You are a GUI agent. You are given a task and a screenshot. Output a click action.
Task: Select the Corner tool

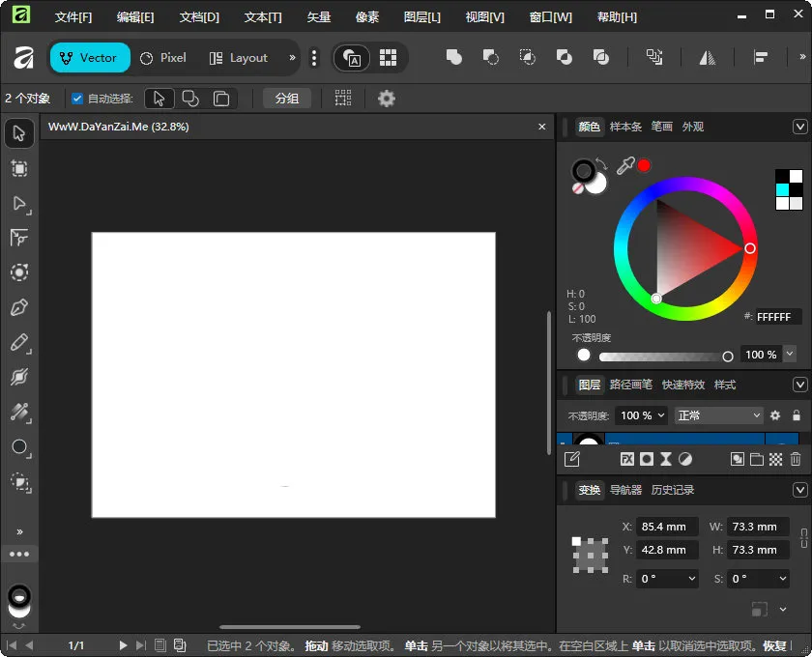click(x=19, y=239)
